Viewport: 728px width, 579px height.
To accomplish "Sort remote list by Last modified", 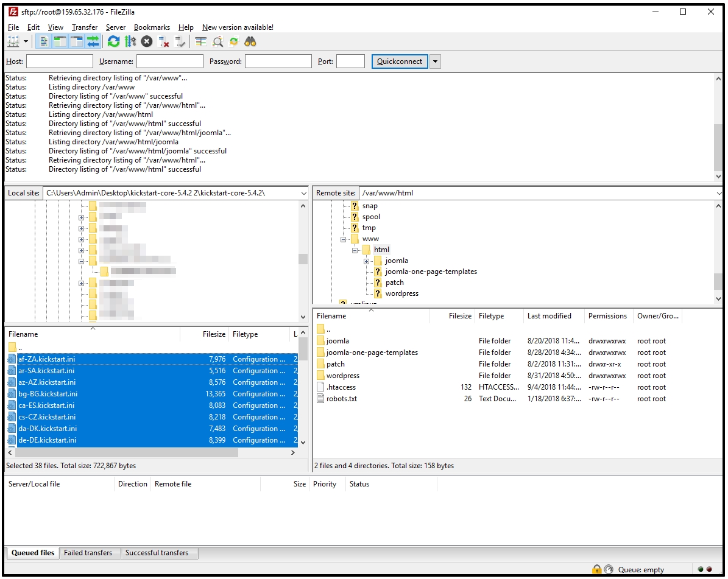I will [553, 316].
